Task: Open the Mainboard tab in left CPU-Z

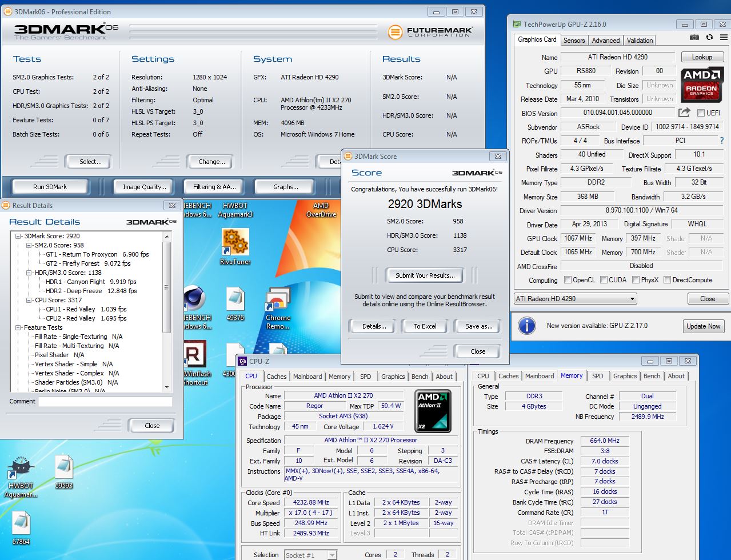Action: [x=307, y=377]
